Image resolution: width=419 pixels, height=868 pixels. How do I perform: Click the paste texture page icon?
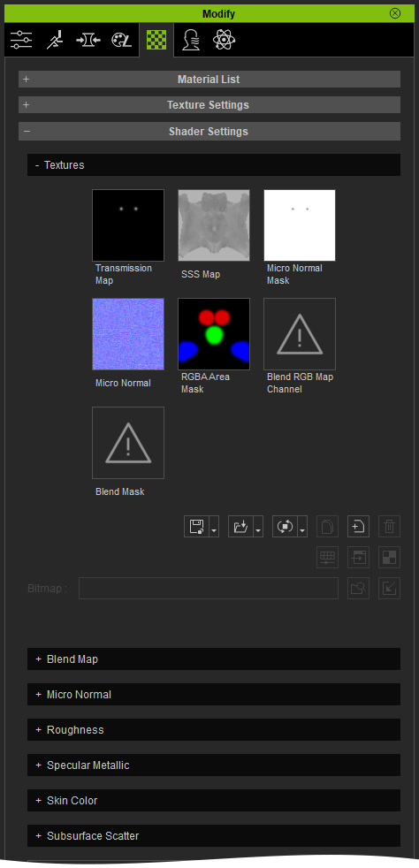coord(358,527)
